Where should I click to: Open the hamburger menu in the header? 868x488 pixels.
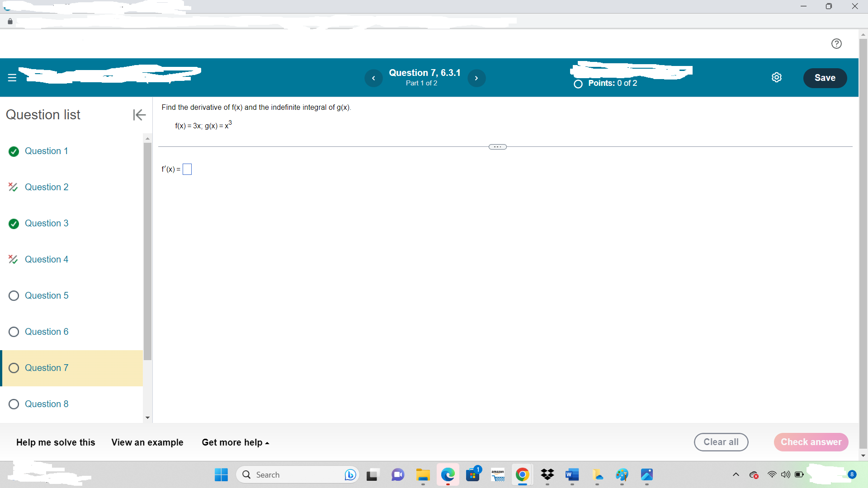pos(12,78)
